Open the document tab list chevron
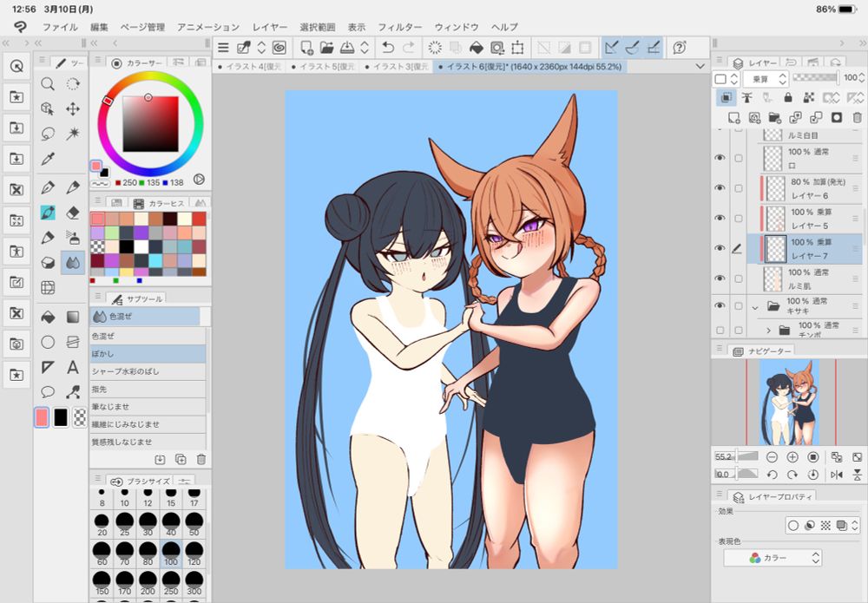This screenshot has height=603, width=868. (x=700, y=67)
